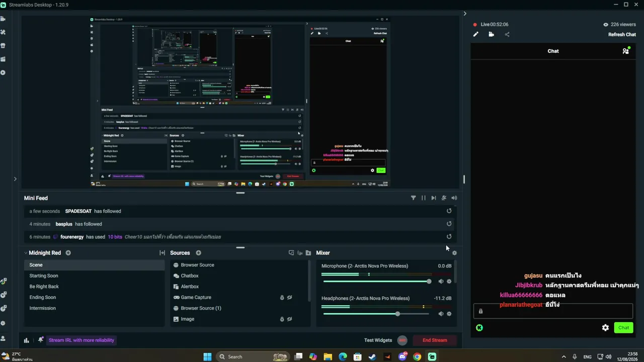Pause the Mini Feed alert queue
The height and width of the screenshot is (362, 644).
click(424, 198)
